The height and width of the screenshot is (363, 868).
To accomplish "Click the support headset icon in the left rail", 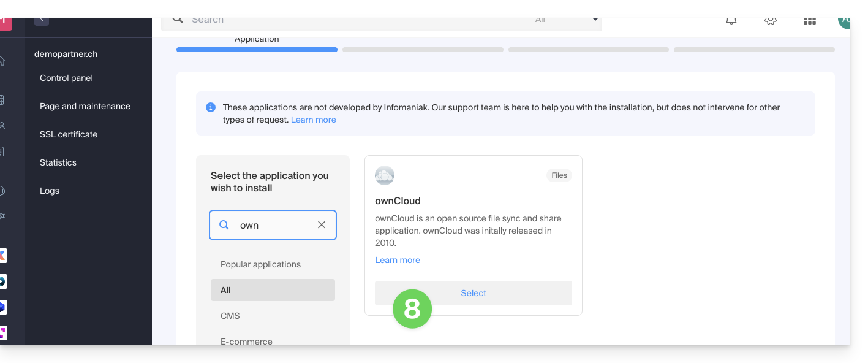I will tap(2, 191).
